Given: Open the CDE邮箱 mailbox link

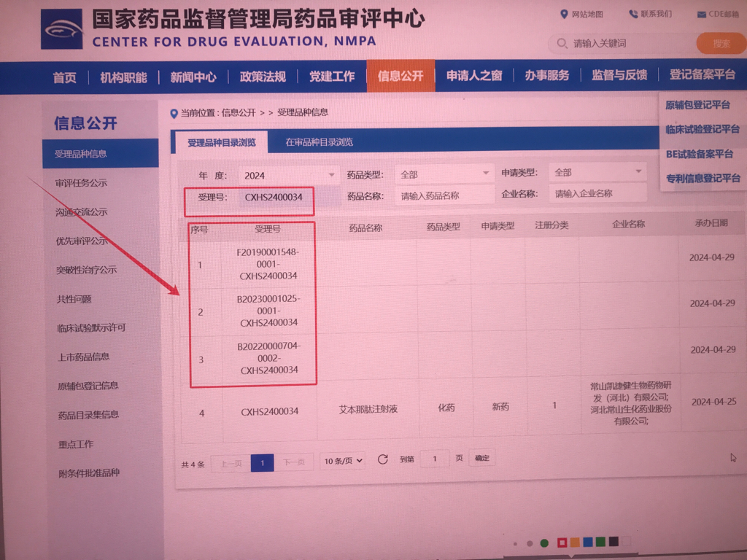Looking at the screenshot, I should (x=719, y=14).
